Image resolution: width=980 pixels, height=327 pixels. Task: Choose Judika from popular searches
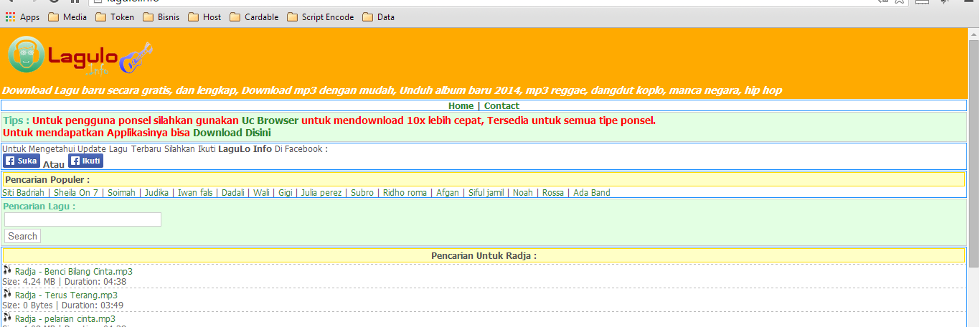point(156,193)
